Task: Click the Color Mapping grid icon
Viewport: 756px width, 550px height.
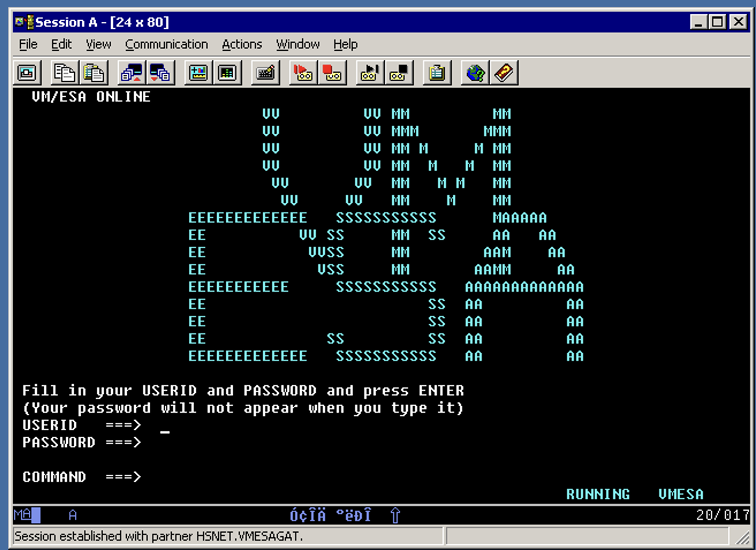Action: click(227, 73)
